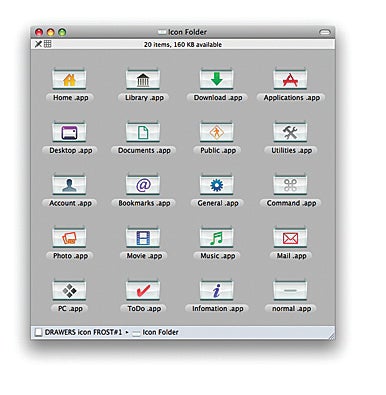Select the Account .app person silhouette icon
This screenshot has width=386, height=395.
pyautogui.click(x=69, y=184)
